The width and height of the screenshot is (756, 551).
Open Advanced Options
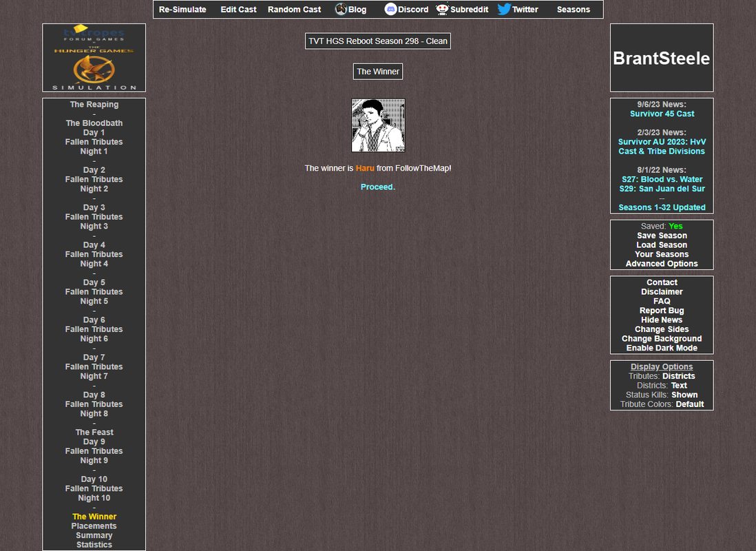click(662, 264)
